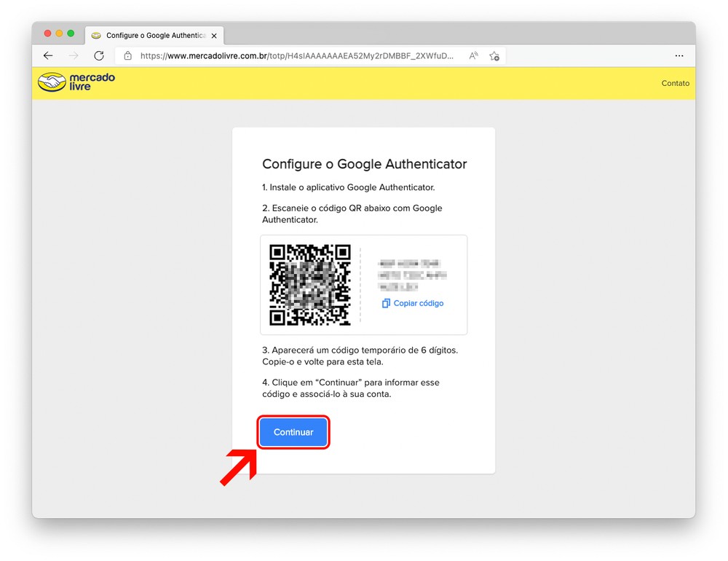Reload the page with the refresh icon
Screen dimensions: 728x561
tap(99, 55)
